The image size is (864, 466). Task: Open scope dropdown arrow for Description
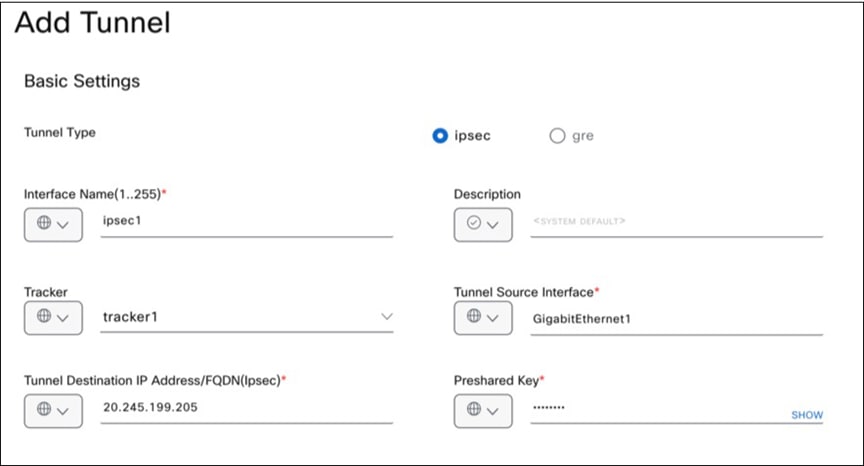493,225
